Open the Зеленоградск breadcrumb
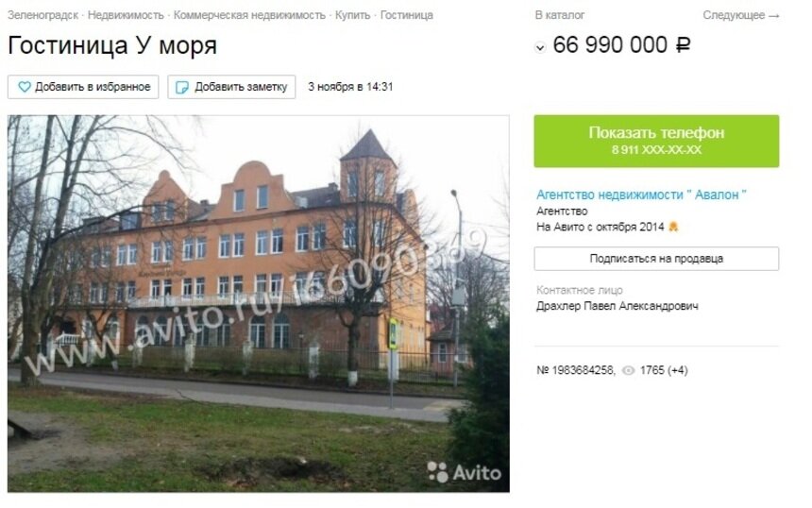The width and height of the screenshot is (812, 508). point(43,15)
